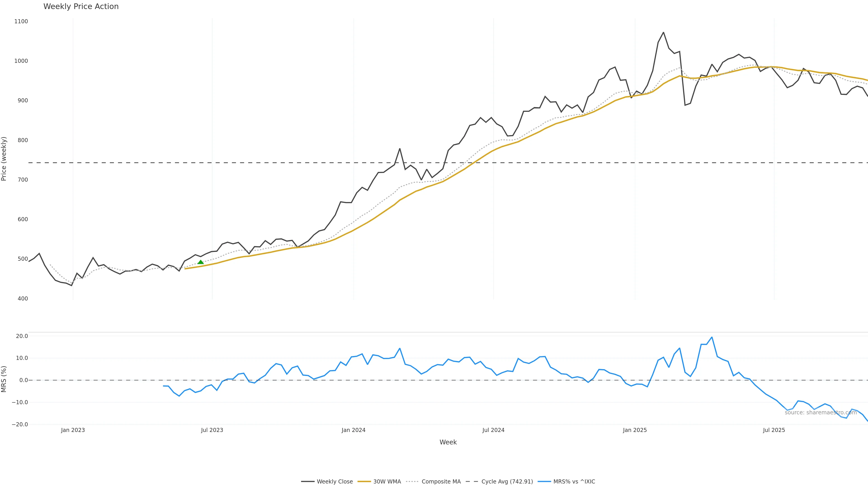This screenshot has width=868, height=488.
Task: Click the green triangle buy-signal marker
Action: [200, 262]
